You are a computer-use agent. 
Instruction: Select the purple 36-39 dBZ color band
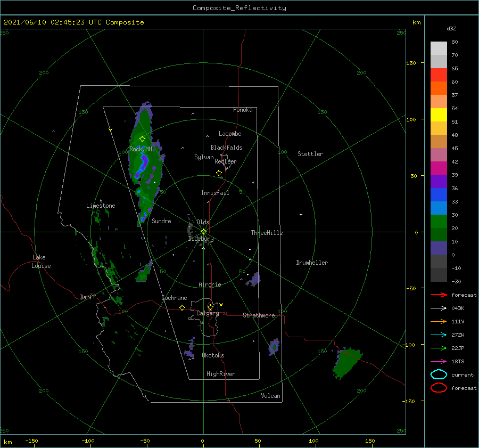tap(439, 182)
